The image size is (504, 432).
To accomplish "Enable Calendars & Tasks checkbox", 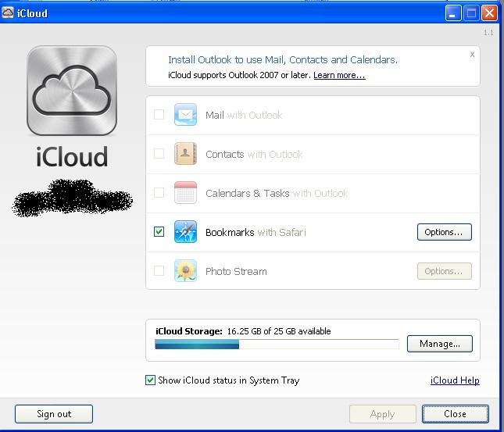I will tap(159, 193).
